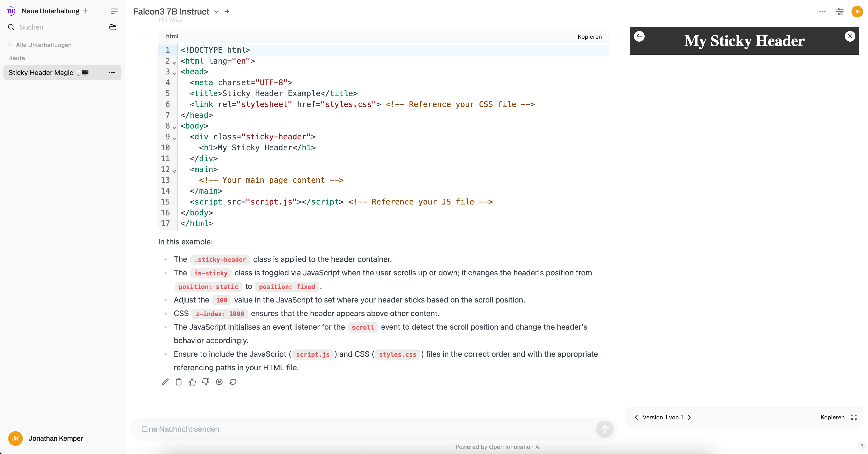Open Falcon3 7B Instruct model dropdown

176,11
